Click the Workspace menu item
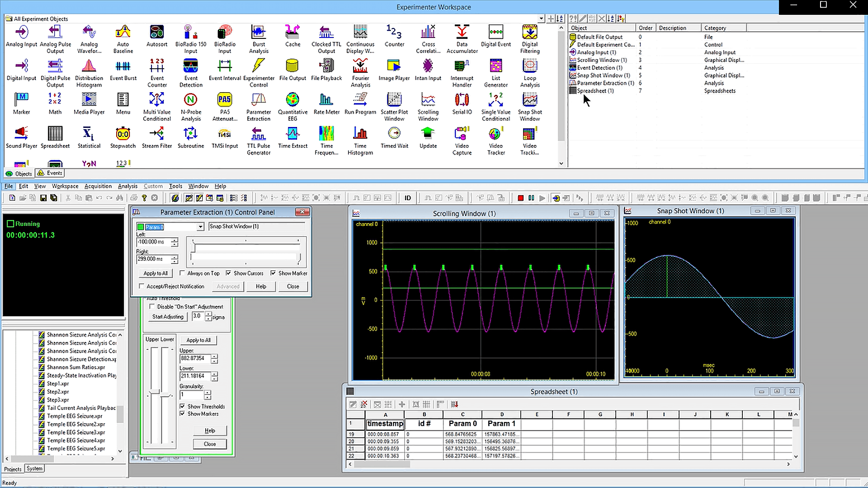 pos(64,186)
